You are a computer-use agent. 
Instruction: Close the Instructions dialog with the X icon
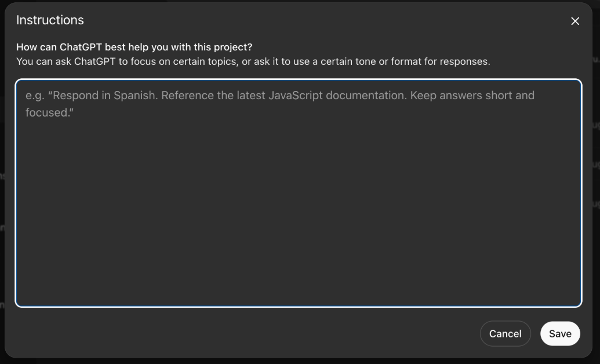(x=574, y=21)
